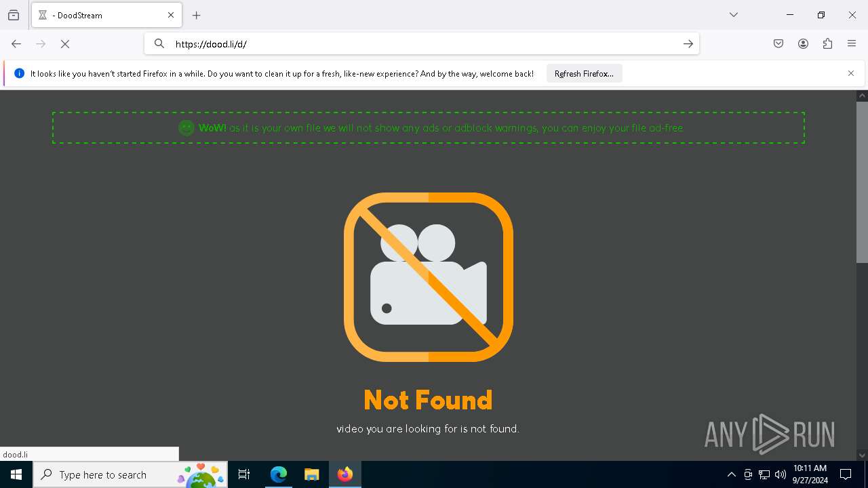Image resolution: width=868 pixels, height=488 pixels.
Task: Go back to previous page
Action: 16,44
